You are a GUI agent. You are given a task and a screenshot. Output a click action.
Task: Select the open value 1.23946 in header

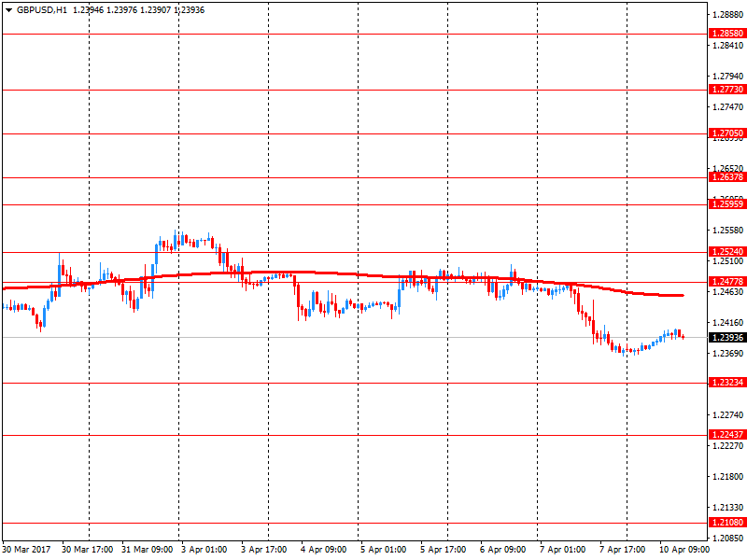click(88, 10)
